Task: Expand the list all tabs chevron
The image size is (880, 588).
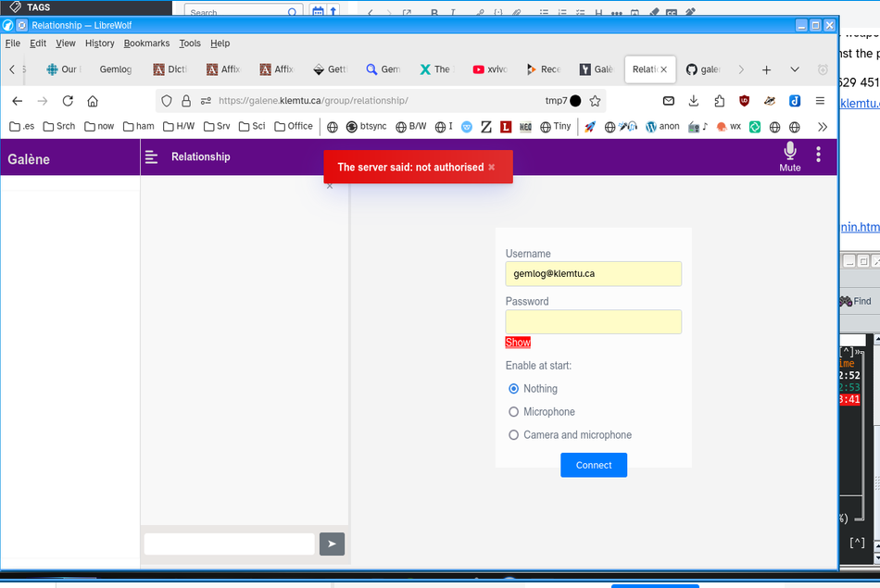Action: 795,69
